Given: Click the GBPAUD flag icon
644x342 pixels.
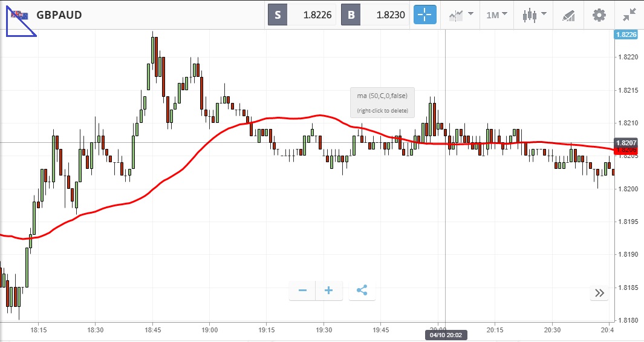Looking at the screenshot, I should (x=19, y=15).
